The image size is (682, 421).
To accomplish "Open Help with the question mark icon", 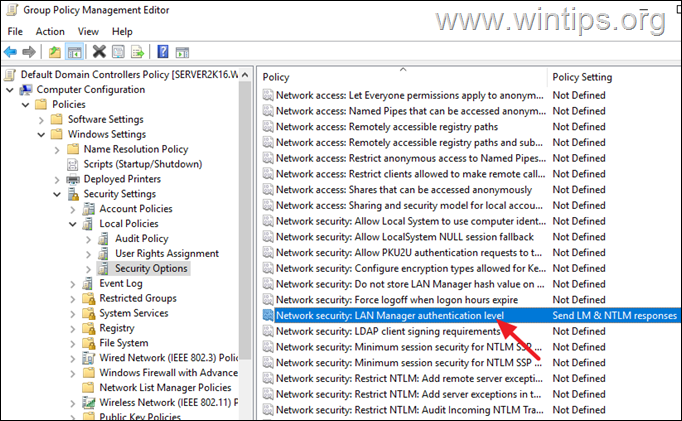I will [x=163, y=52].
